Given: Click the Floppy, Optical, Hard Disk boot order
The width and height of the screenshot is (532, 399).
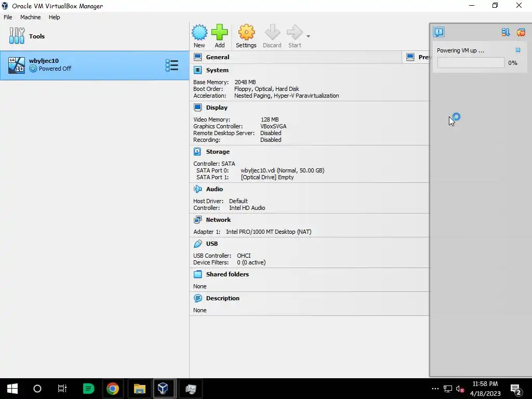Looking at the screenshot, I should (x=267, y=89).
